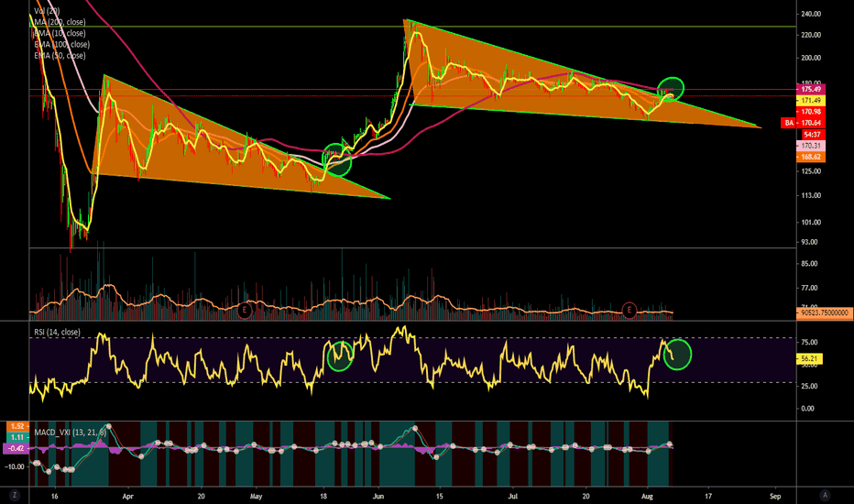854x504 pixels.
Task: Click the timezone Z icon at bottom left
Action: [14, 495]
